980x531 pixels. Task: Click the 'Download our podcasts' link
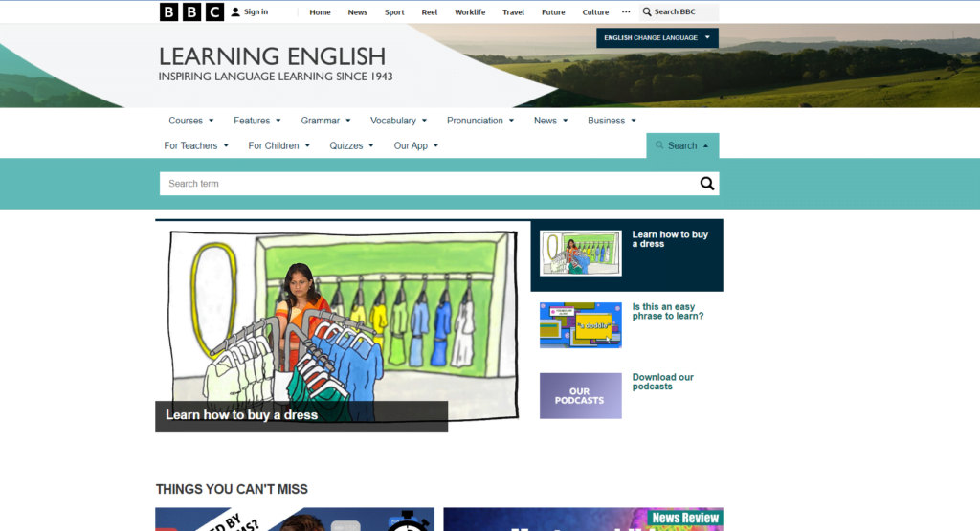[662, 382]
